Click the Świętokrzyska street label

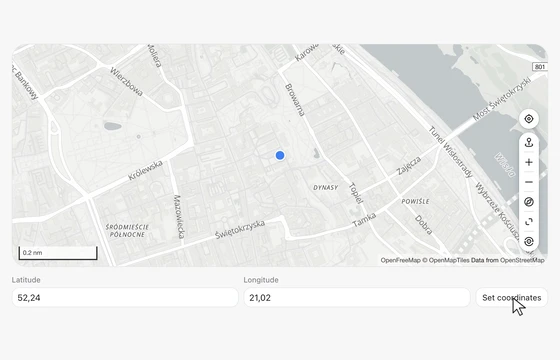click(x=240, y=230)
